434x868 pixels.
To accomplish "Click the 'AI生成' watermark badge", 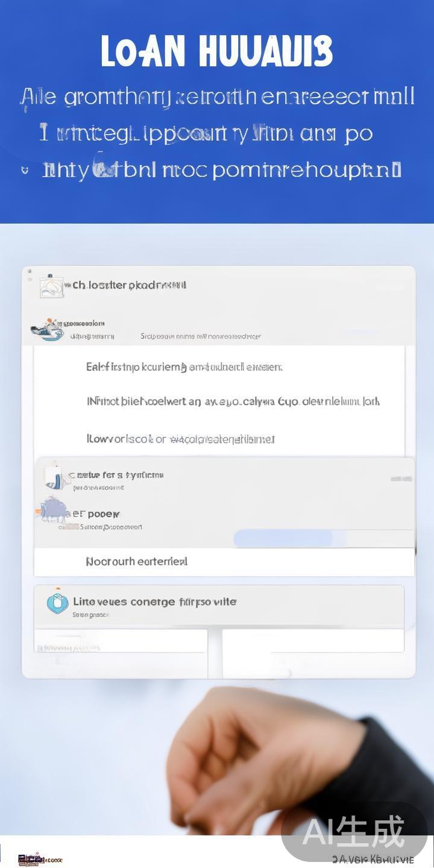I will (x=353, y=832).
